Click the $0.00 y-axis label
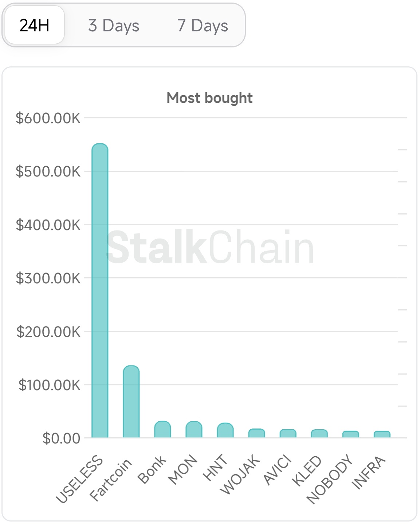 click(61, 438)
